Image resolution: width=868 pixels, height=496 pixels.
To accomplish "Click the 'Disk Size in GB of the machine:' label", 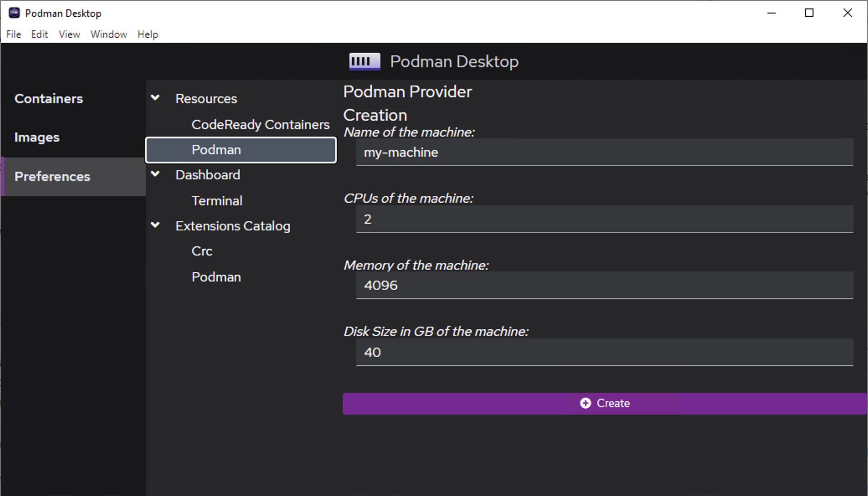I will (x=436, y=332).
